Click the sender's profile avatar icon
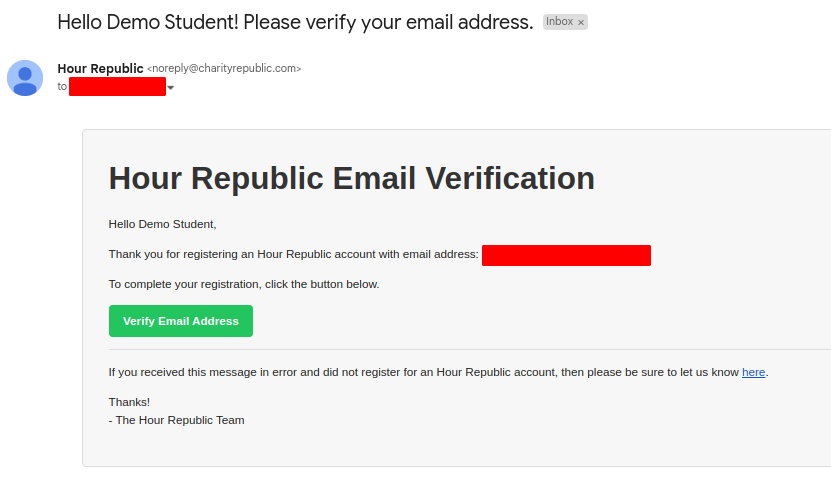 (25, 78)
